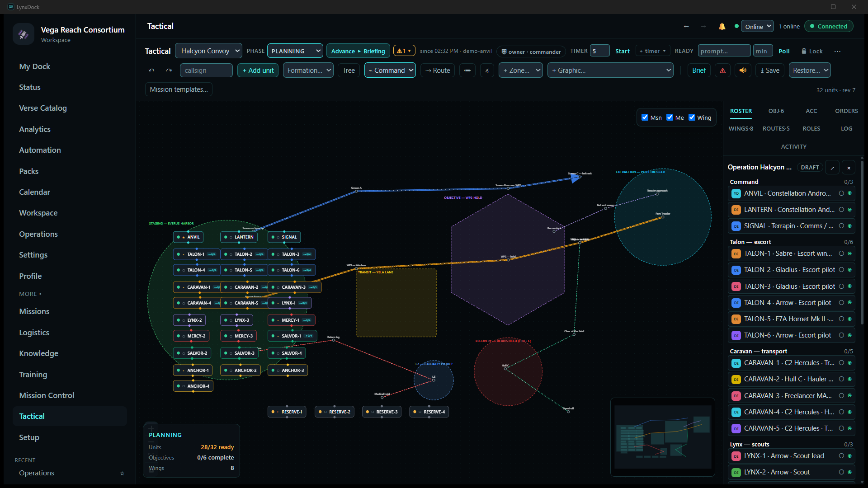Image resolution: width=868 pixels, height=488 pixels.
Task: Click the minimap thumbnail
Action: pos(663,437)
